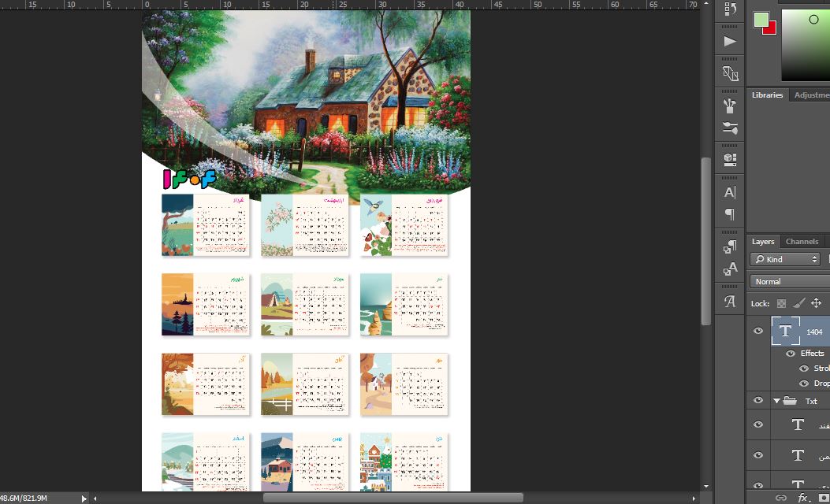Hide the Effects on the 1404 layer
The height and width of the screenshot is (504, 830).
[791, 354]
